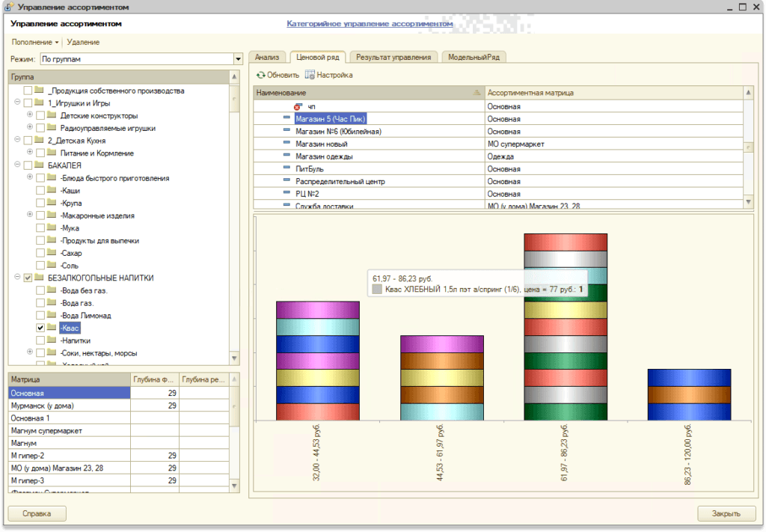Click the row icon beside Магазин новый
The image size is (766, 532).
[287, 144]
